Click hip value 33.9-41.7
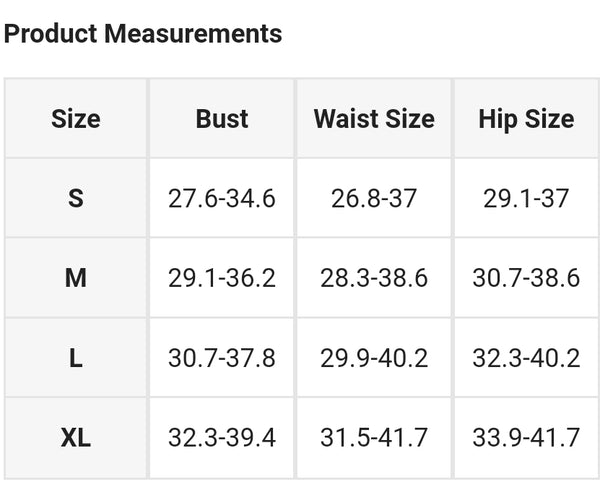Image resolution: width=600 pixels, height=500 pixels. 526,438
